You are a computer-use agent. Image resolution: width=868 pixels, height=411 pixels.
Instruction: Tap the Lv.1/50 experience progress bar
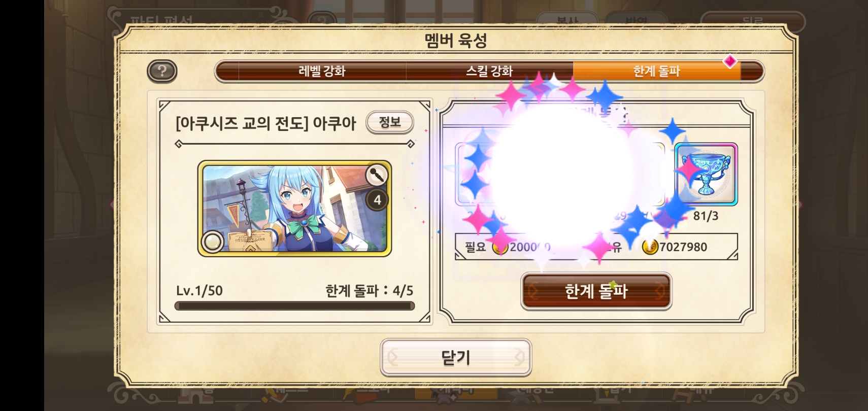(x=294, y=306)
